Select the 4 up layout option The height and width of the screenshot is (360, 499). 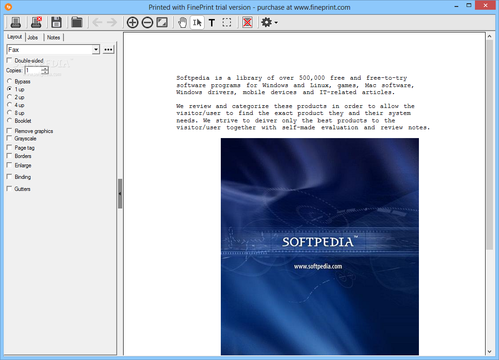coord(9,105)
